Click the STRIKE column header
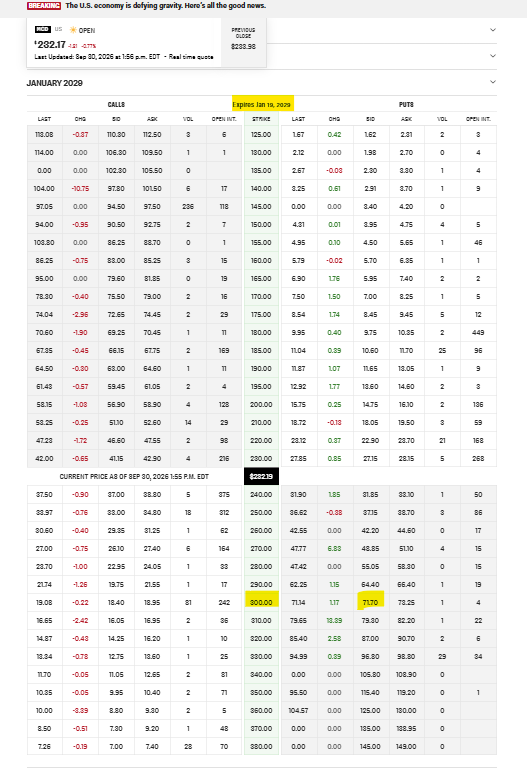 click(261, 119)
